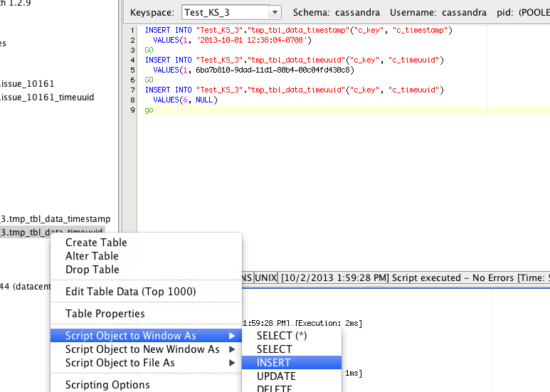Image resolution: width=550 pixels, height=392 pixels.
Task: Click lowercase go on line 9
Action: (x=149, y=110)
